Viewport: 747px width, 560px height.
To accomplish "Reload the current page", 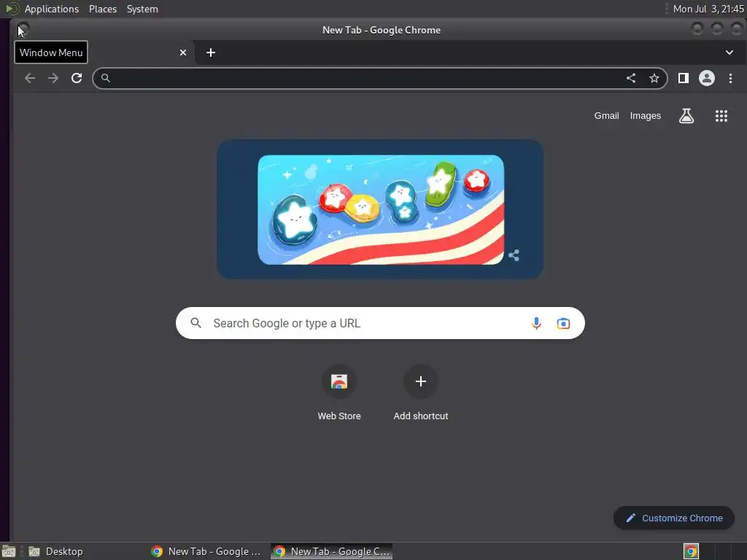I will click(77, 78).
